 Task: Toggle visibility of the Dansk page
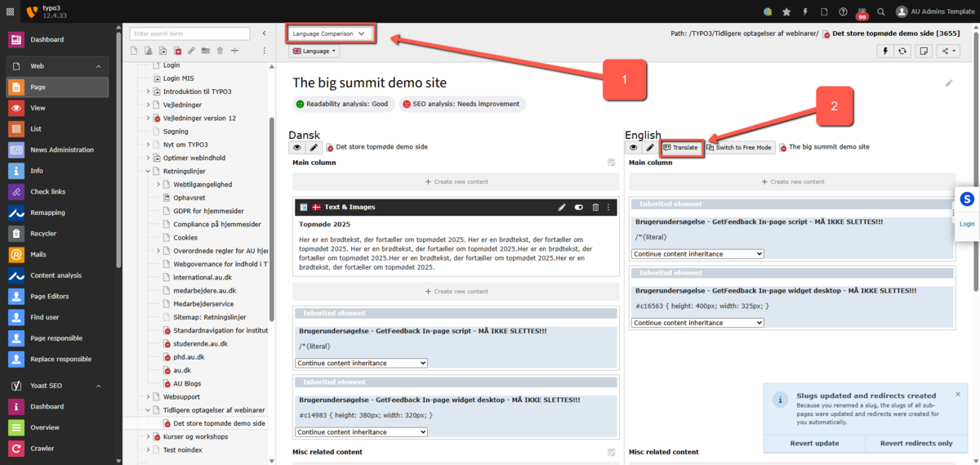(x=296, y=148)
